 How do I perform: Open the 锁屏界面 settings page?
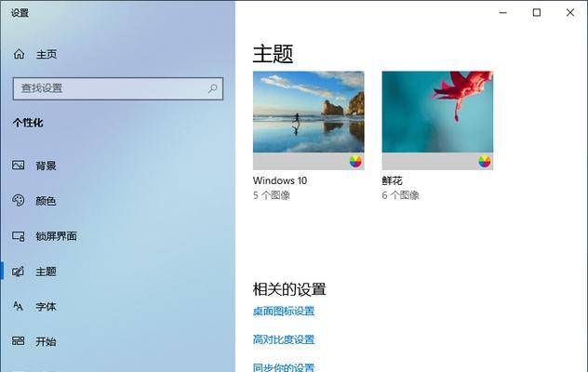[56, 236]
